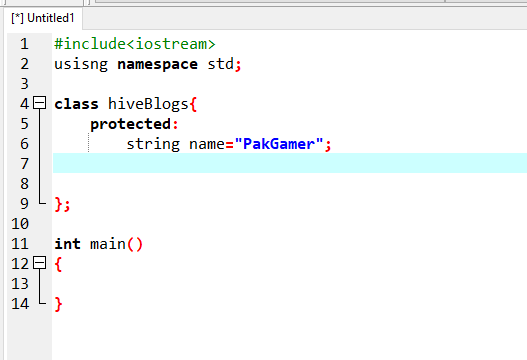Click the class keyword on line 4

(x=76, y=104)
